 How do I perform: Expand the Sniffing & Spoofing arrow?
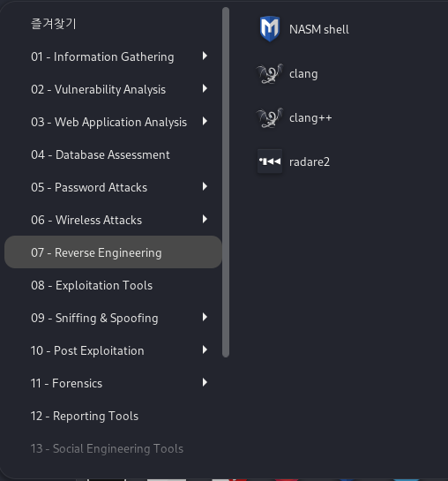tap(205, 317)
